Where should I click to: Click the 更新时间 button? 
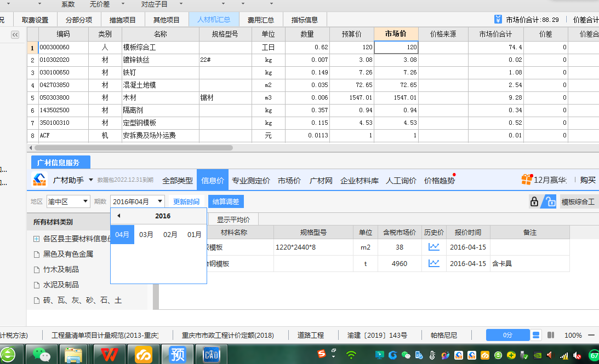coord(186,201)
